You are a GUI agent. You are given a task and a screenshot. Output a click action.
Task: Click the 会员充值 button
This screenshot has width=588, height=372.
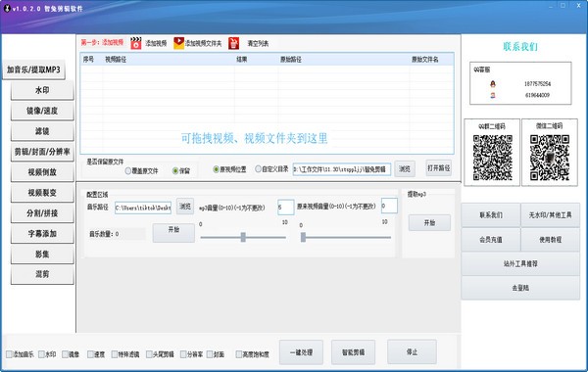491,240
